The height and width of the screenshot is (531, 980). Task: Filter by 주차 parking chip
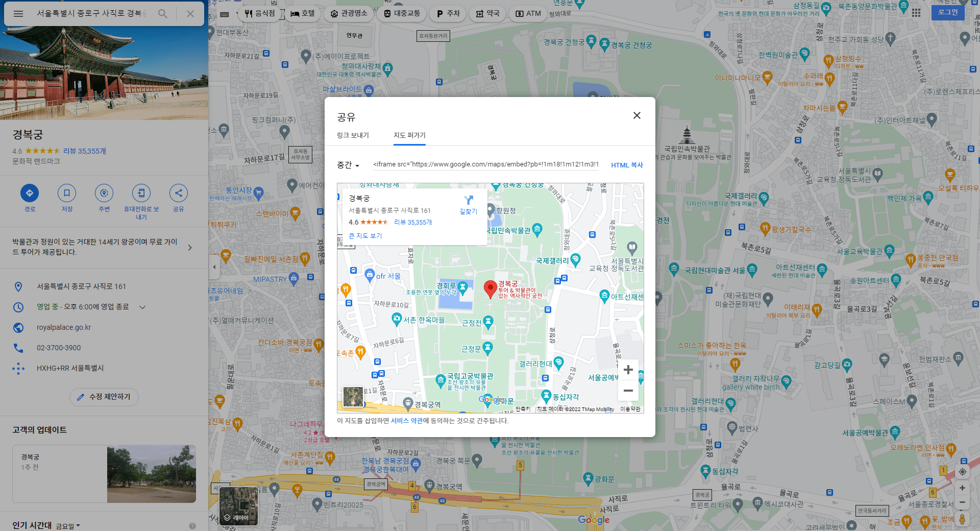tap(448, 13)
